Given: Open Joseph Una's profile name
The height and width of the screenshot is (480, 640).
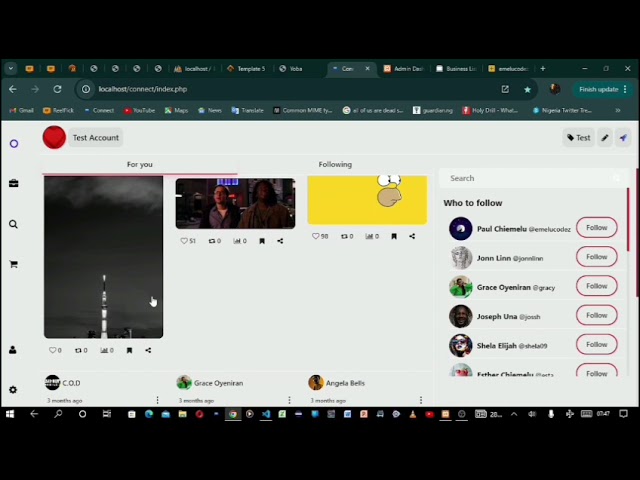Looking at the screenshot, I should 497,316.
